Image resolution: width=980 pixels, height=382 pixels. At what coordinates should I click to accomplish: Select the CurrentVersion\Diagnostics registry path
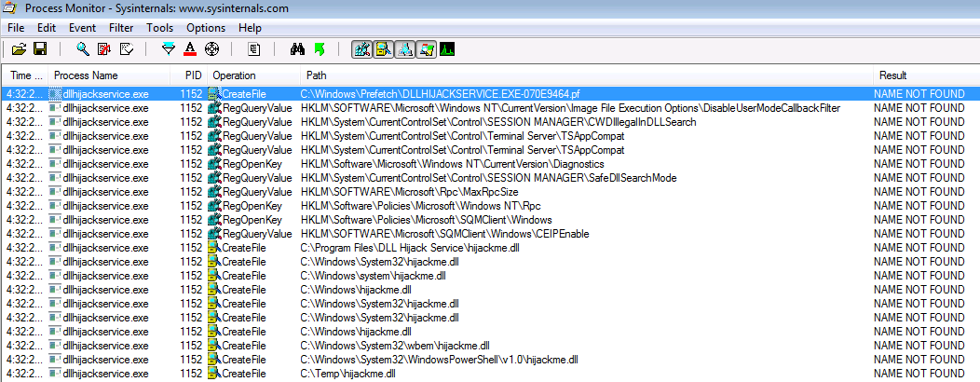coord(453,164)
